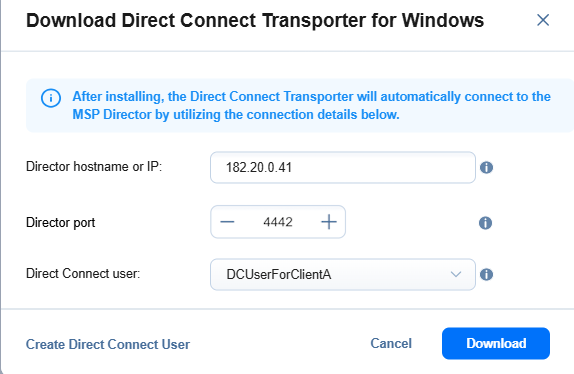Image resolution: width=574 pixels, height=374 pixels.
Task: Focus the Director hostname or IP field
Action: tap(343, 168)
